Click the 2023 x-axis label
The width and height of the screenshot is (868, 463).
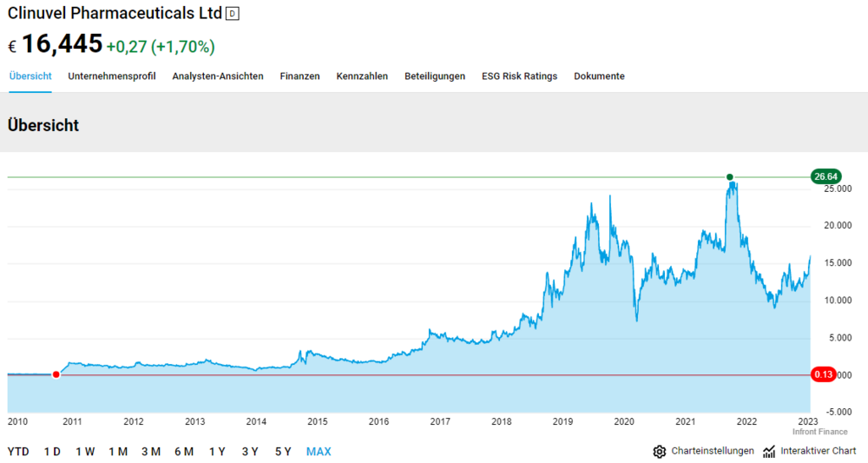pos(807,422)
